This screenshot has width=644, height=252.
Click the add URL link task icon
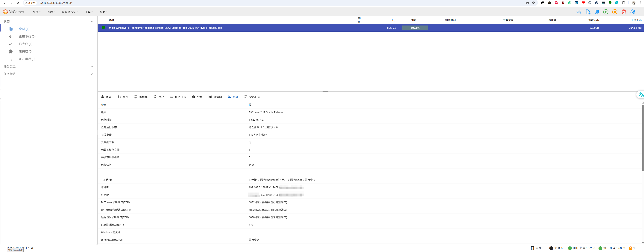pyautogui.click(x=579, y=12)
